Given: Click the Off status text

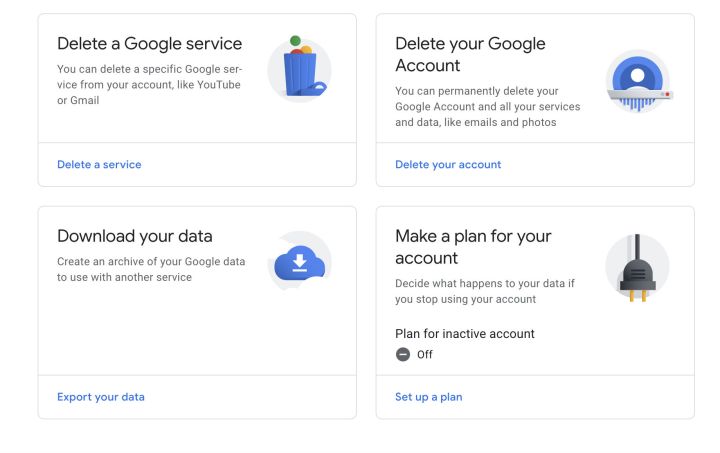Looking at the screenshot, I should (425, 354).
